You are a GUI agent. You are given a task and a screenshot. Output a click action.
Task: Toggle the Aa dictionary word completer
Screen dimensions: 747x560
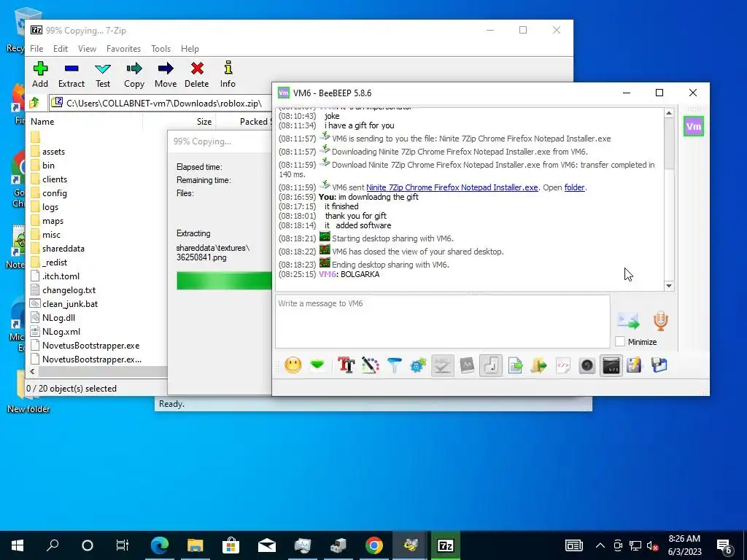click(467, 365)
